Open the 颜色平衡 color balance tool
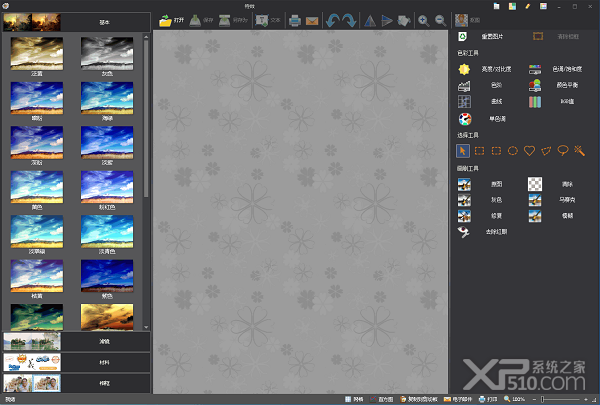This screenshot has height=405, width=600. (535, 85)
